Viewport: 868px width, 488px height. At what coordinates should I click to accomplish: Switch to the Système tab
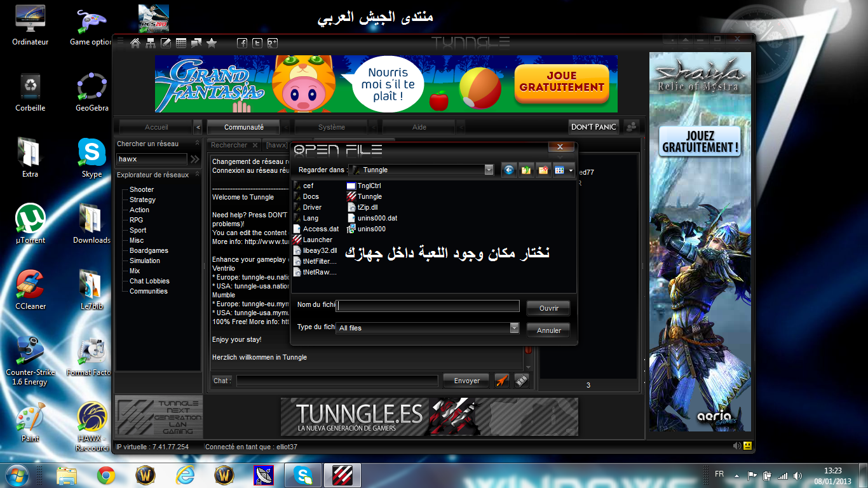pyautogui.click(x=331, y=127)
